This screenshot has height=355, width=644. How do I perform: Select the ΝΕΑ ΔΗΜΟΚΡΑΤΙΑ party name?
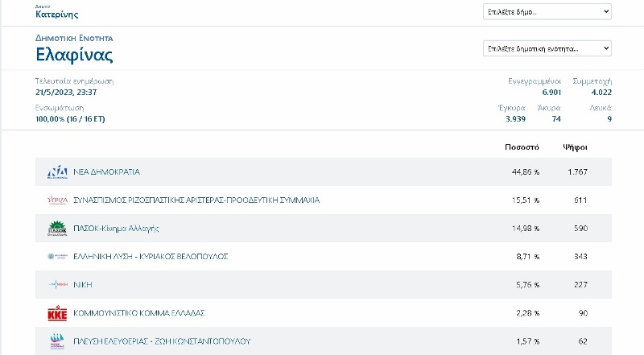106,171
